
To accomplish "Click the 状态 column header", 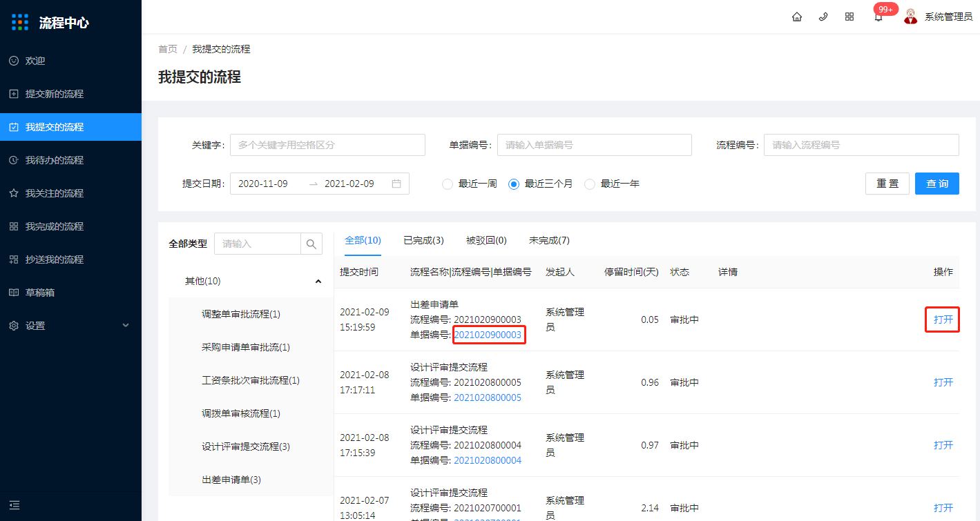I will click(x=680, y=272).
